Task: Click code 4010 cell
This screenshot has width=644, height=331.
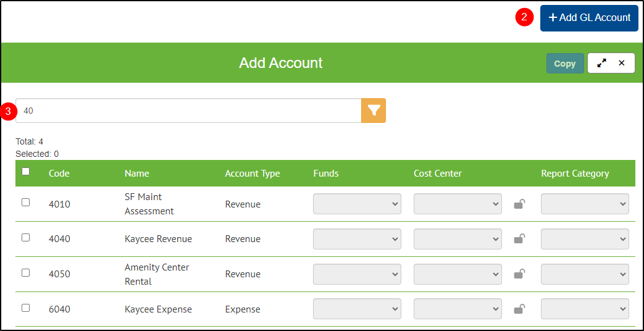Action: [x=59, y=204]
